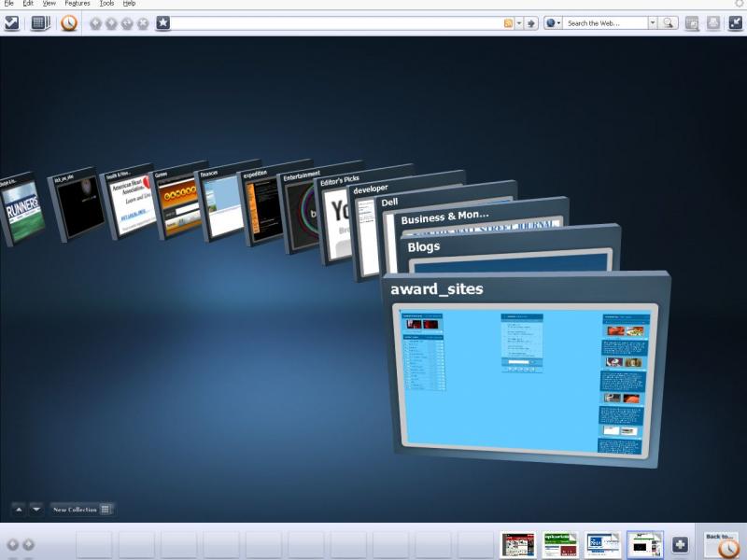Click the down arrow beside New Collection
The image size is (747, 560).
[x=36, y=509]
